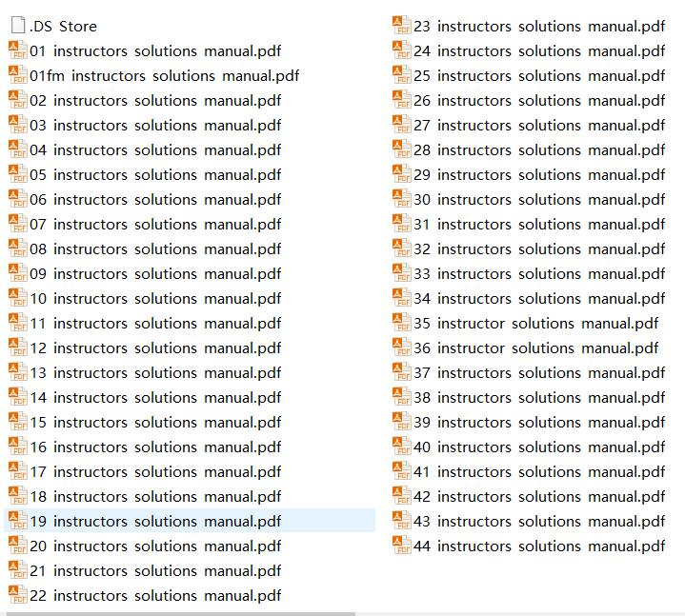Select file name '15 instructors solutions manual.pdf'

(155, 422)
